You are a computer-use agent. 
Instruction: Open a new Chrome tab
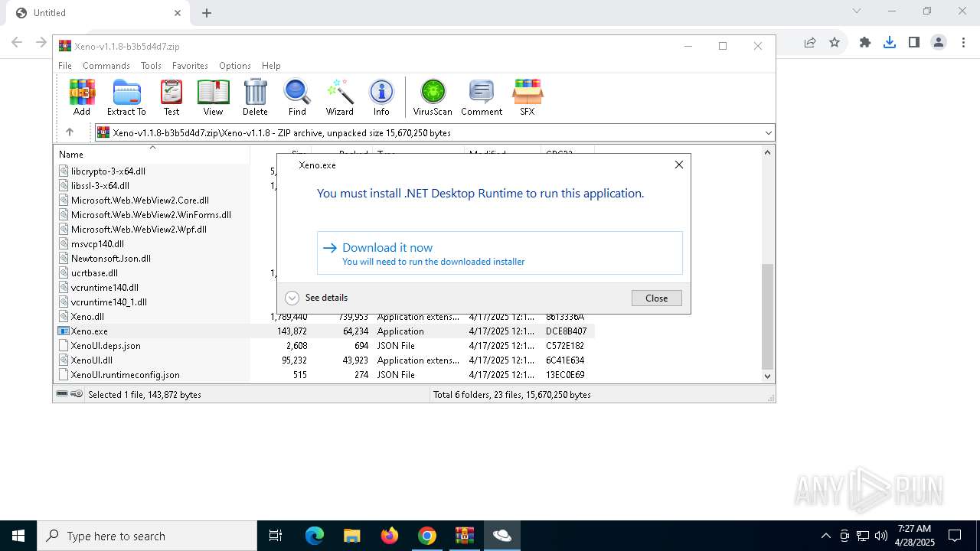click(207, 13)
